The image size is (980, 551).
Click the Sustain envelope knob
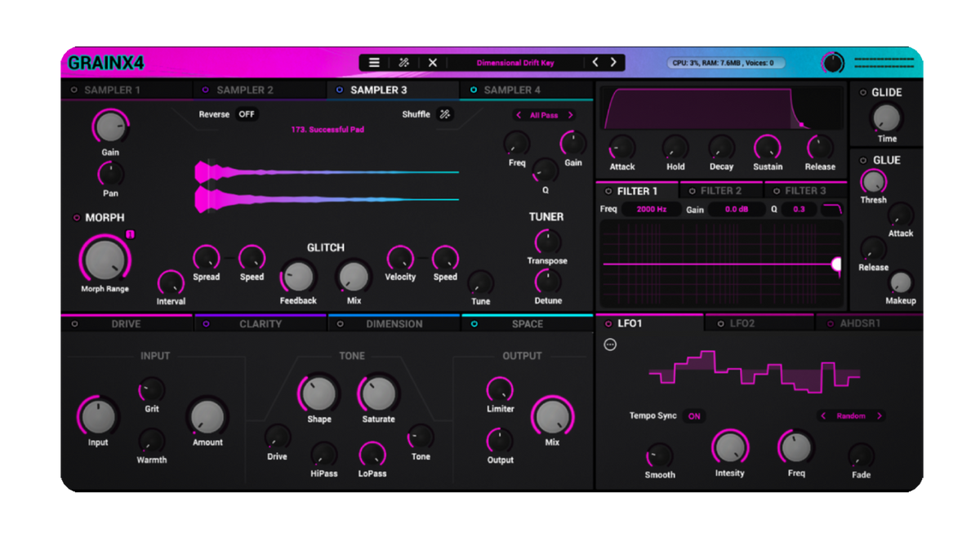coord(767,148)
